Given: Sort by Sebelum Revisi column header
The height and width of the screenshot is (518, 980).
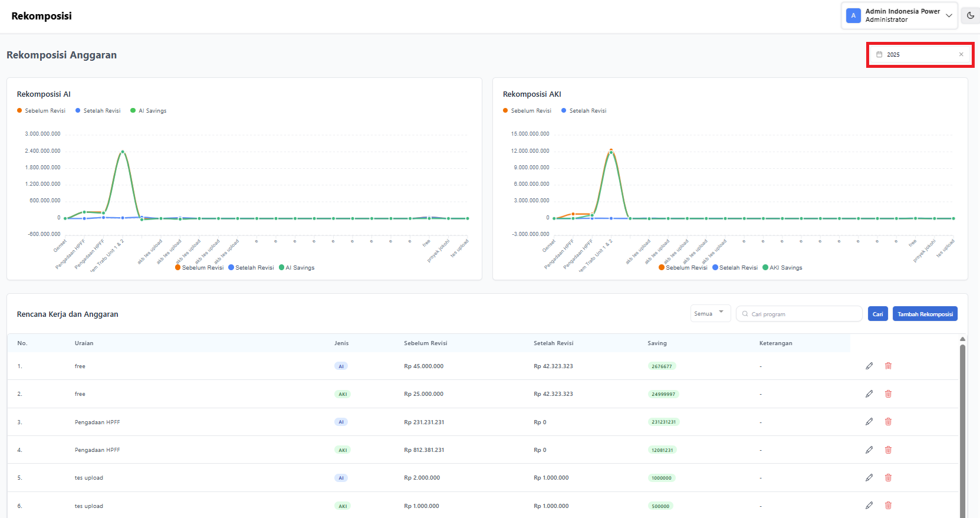Looking at the screenshot, I should [x=425, y=343].
